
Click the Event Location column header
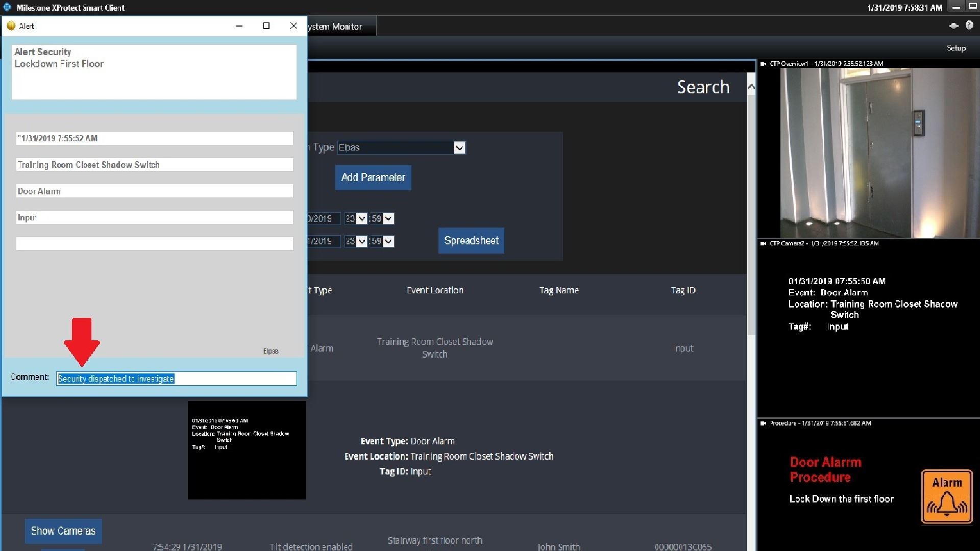435,290
